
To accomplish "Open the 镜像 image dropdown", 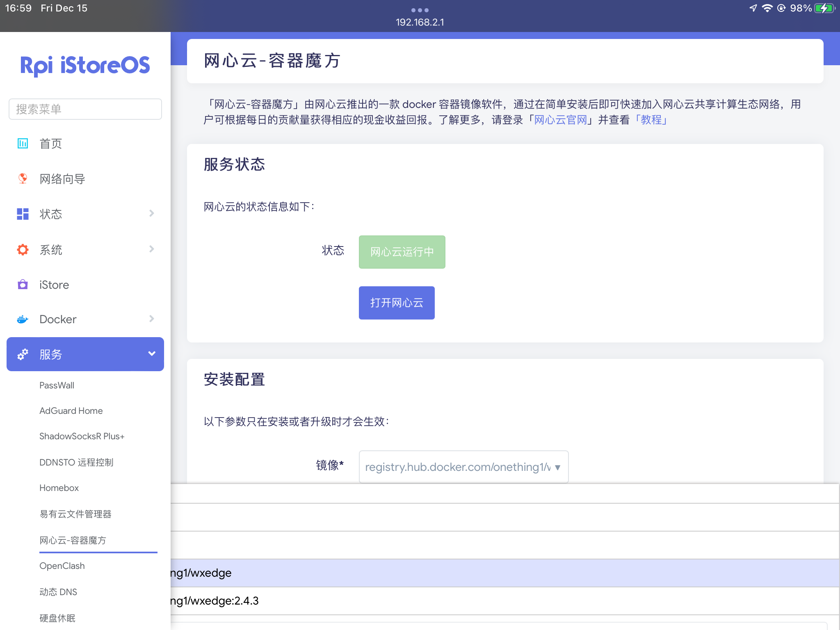I will [463, 467].
